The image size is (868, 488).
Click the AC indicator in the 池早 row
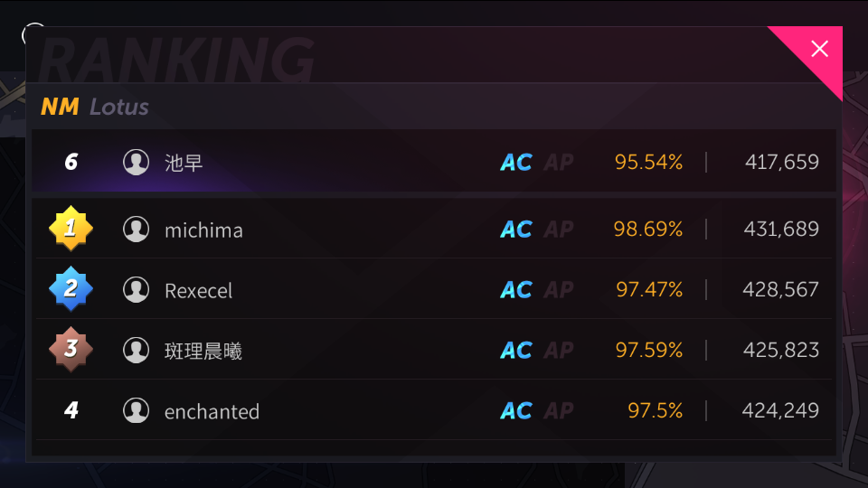pos(516,163)
